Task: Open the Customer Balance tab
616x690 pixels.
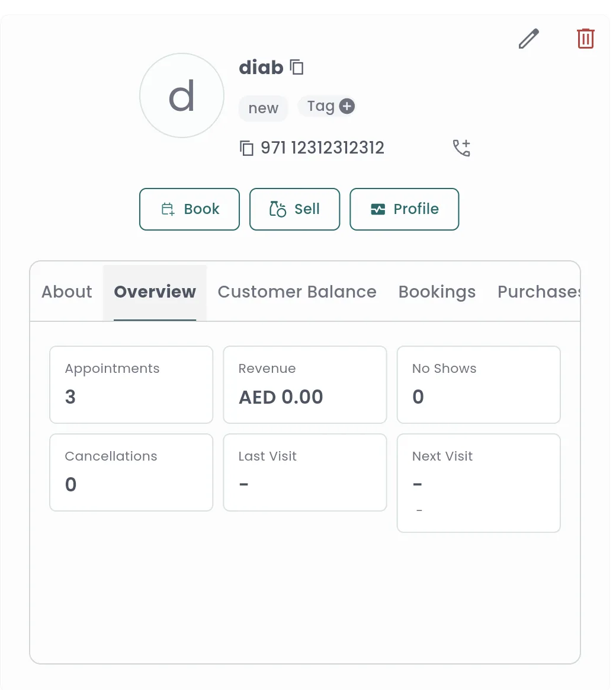Action: point(297,292)
